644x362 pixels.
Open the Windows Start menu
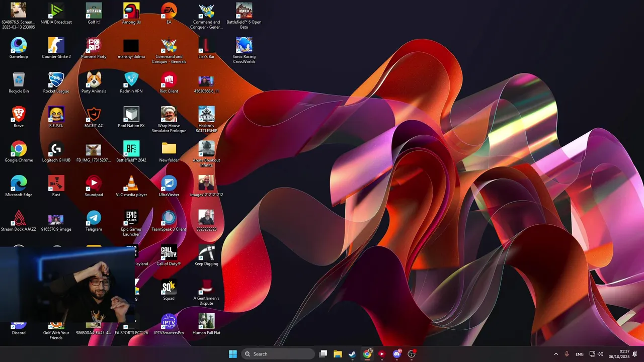pyautogui.click(x=233, y=354)
